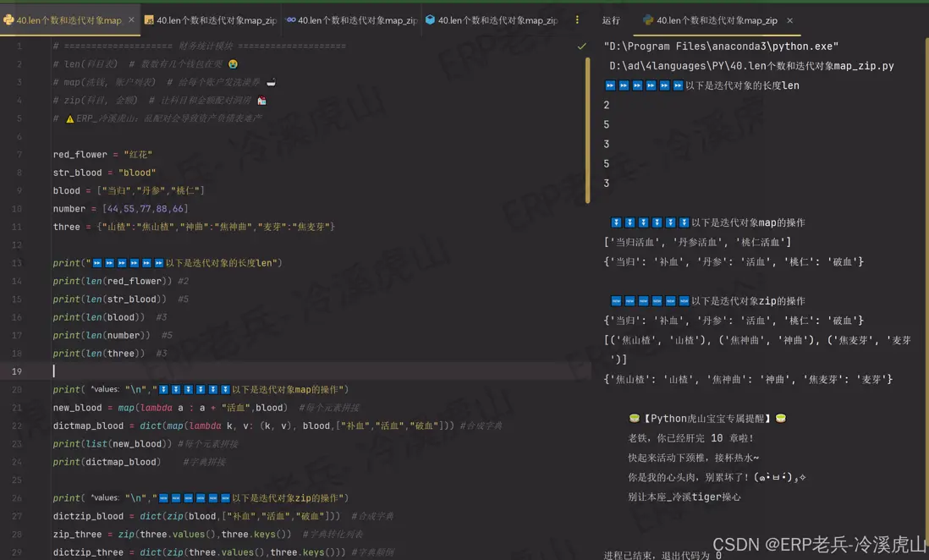
Task: Click gutter line number 29
Action: [x=17, y=552]
